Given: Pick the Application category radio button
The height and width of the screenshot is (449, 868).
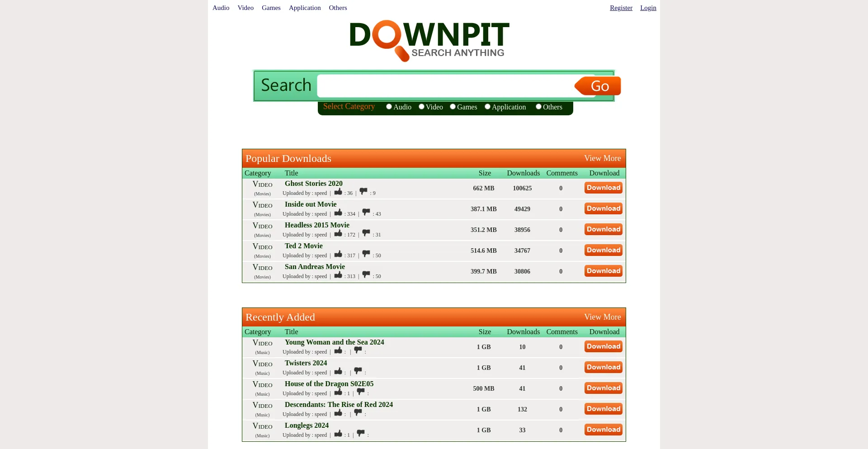Looking at the screenshot, I should point(487,107).
